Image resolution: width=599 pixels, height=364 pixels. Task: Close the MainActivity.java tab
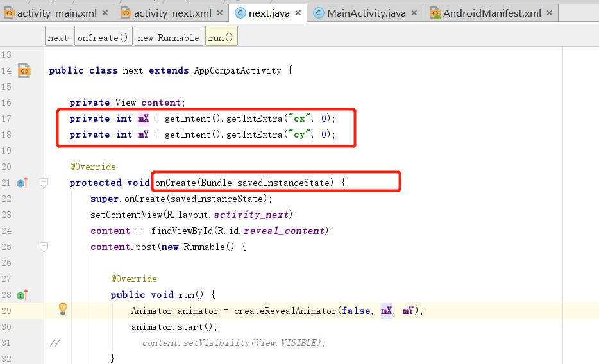pos(414,13)
